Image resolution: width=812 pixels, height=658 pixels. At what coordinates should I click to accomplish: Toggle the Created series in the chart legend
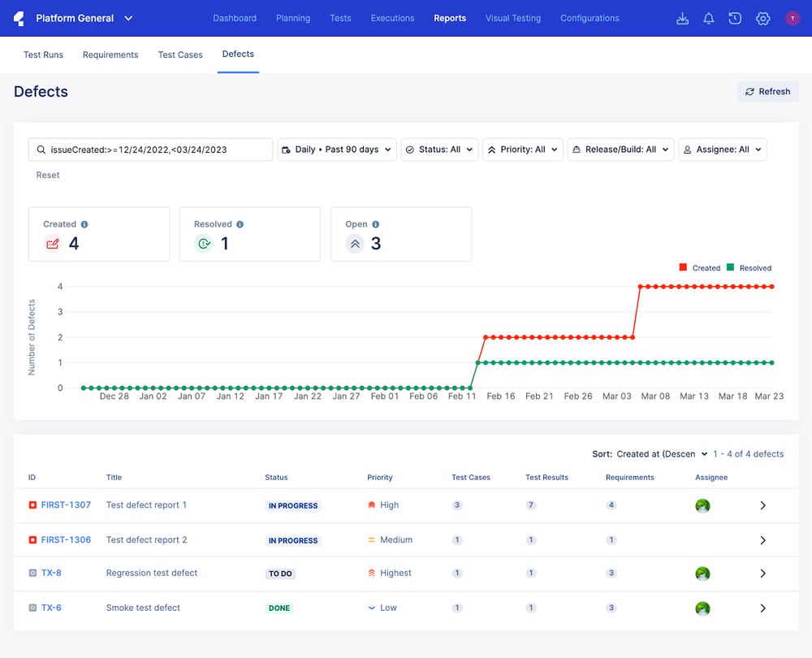tap(700, 267)
